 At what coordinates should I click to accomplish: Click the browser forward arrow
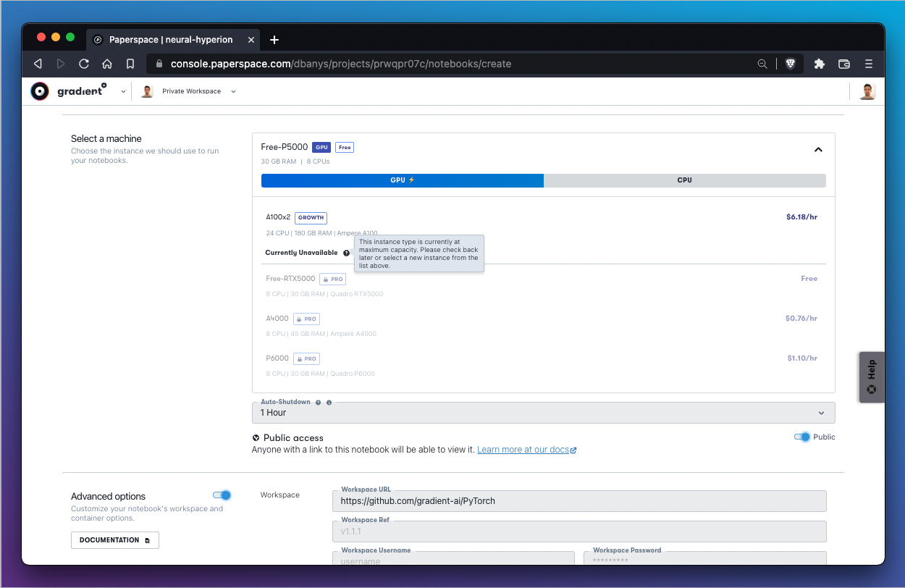(x=61, y=64)
